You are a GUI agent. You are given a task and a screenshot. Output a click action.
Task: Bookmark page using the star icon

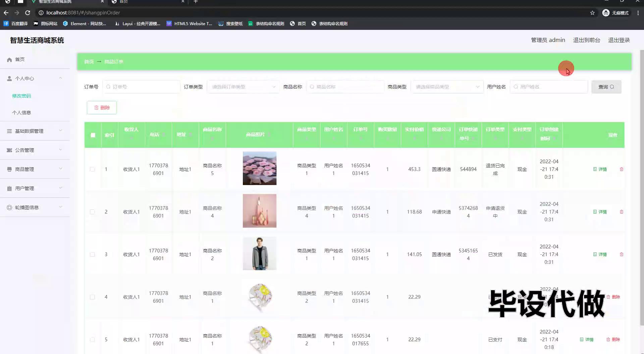point(592,13)
